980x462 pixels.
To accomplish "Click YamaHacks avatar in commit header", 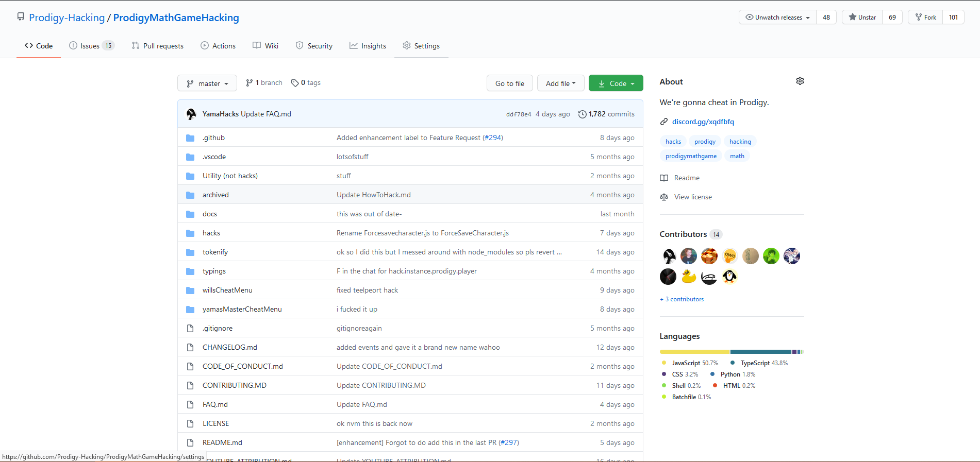I will point(191,114).
